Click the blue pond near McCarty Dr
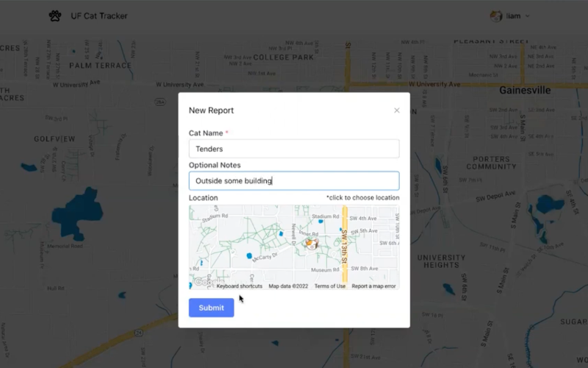This screenshot has width=588, height=368. point(248,257)
